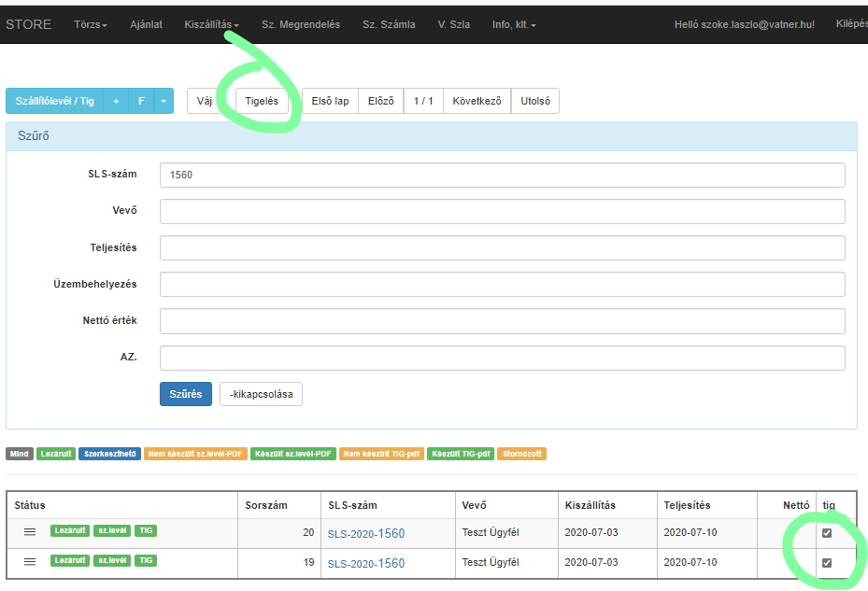Click the TIG badge in row 19

coord(146,561)
